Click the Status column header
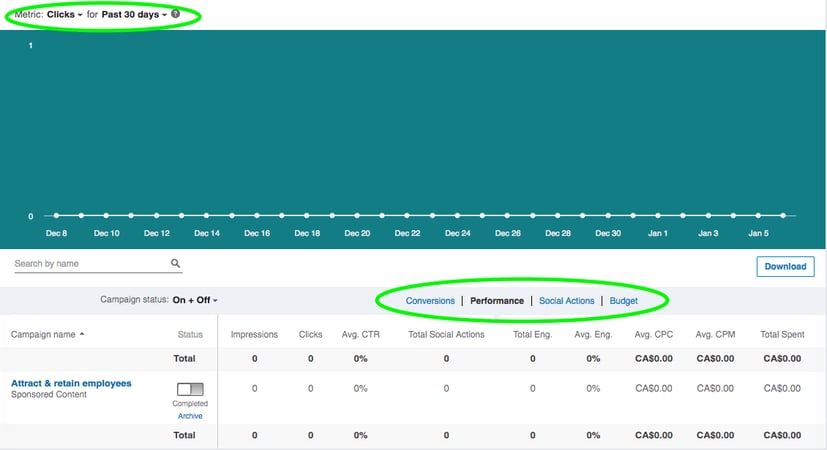The height and width of the screenshot is (450, 827). (x=190, y=334)
